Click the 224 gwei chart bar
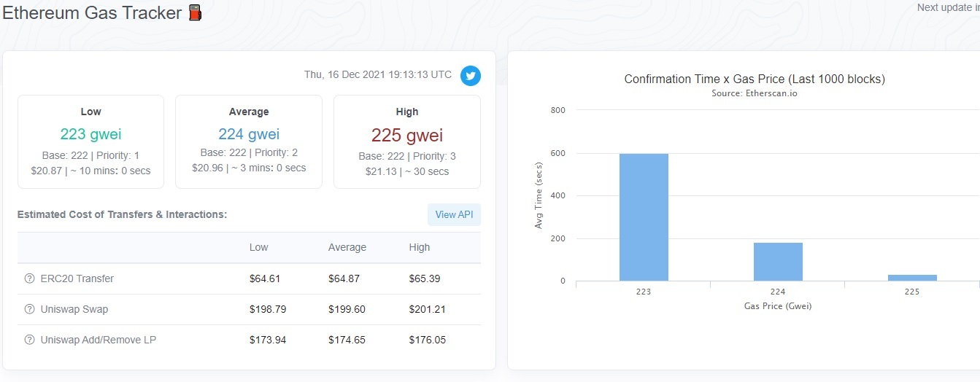This screenshot has width=980, height=382. tap(778, 261)
